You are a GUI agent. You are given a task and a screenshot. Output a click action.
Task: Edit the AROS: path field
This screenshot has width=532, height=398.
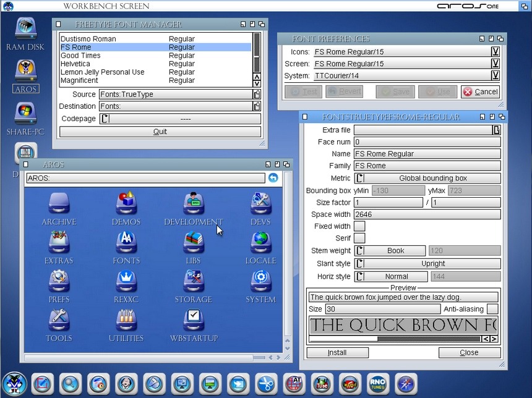point(145,178)
